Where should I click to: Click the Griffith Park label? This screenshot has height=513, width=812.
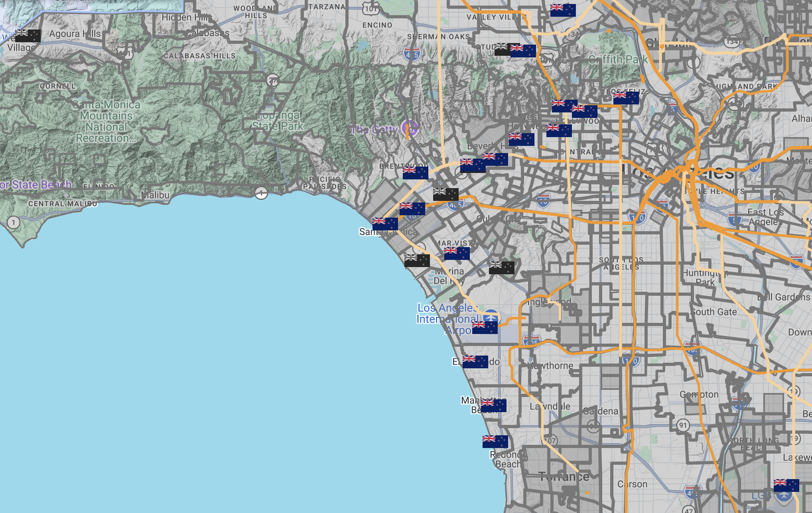click(618, 60)
